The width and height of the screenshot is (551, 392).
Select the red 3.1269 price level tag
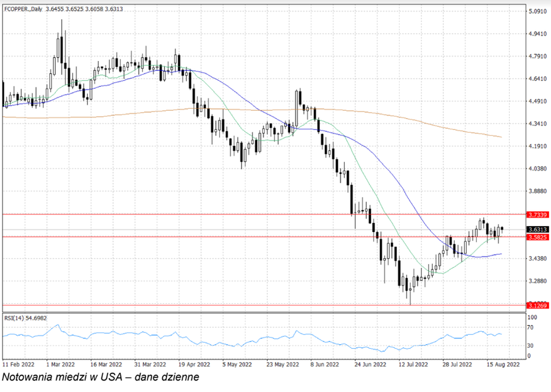[x=536, y=305]
